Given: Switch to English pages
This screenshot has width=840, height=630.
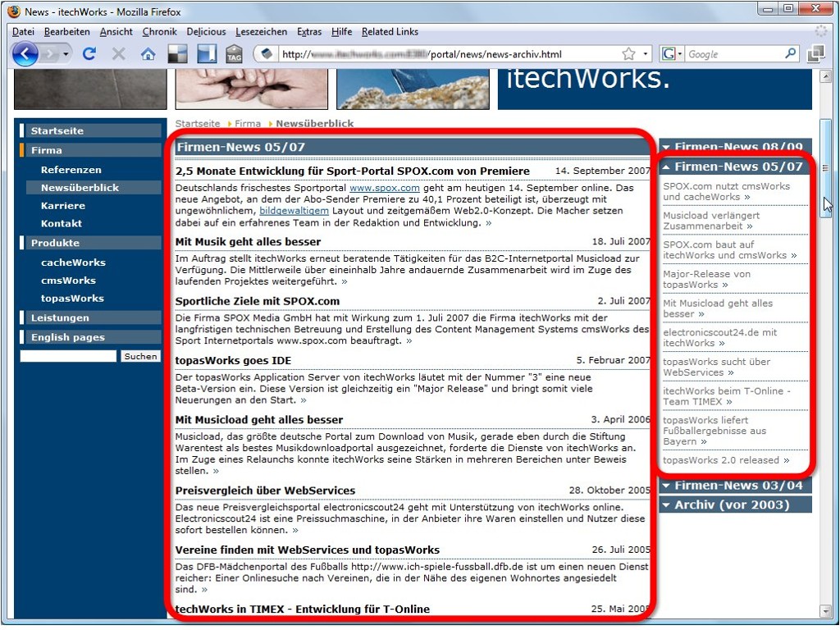Looking at the screenshot, I should (90, 337).
